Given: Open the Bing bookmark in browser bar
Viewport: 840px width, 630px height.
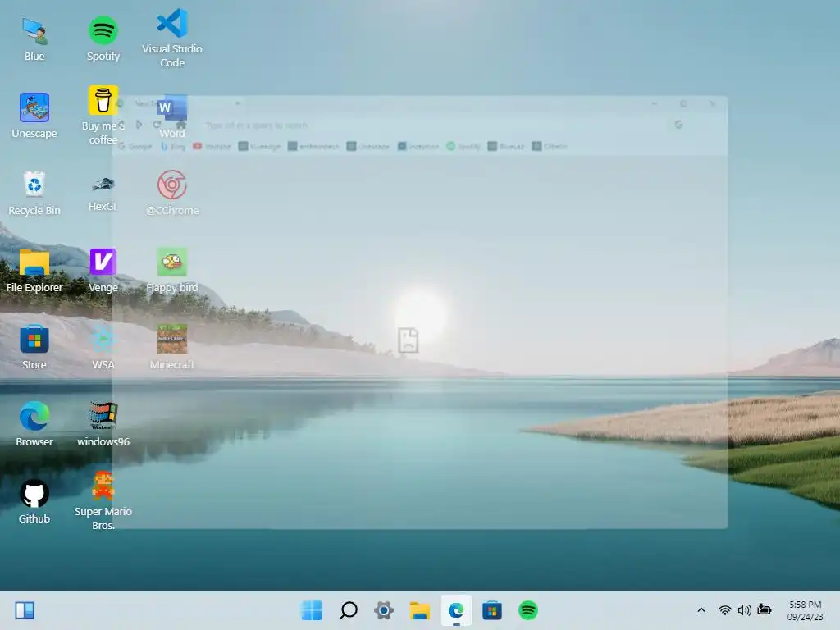Looking at the screenshot, I should [173, 146].
